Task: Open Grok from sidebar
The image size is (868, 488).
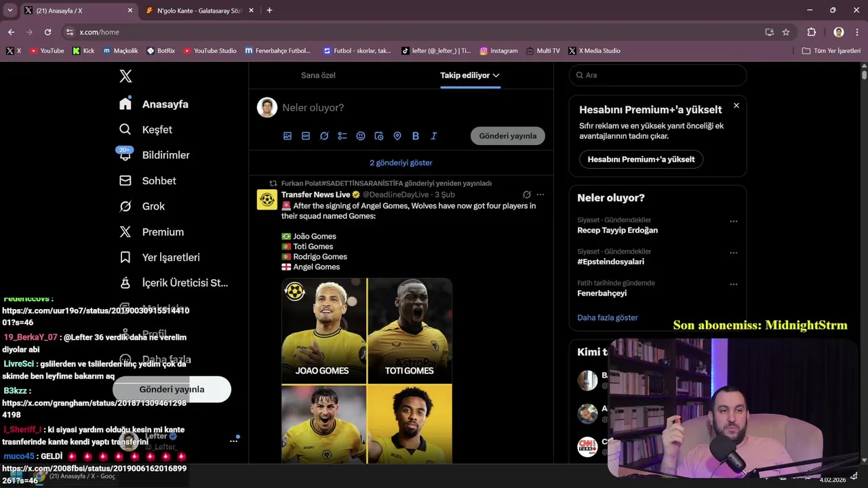Action: (x=142, y=206)
